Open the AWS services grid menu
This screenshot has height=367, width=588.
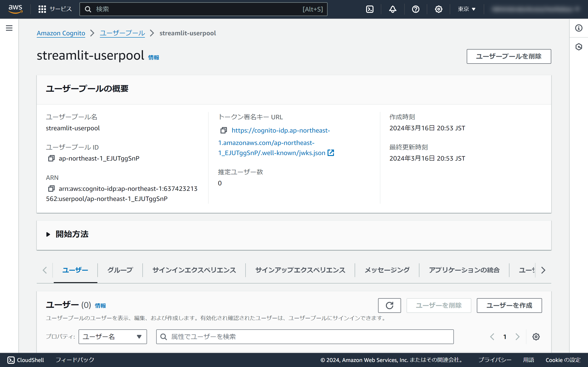point(42,9)
